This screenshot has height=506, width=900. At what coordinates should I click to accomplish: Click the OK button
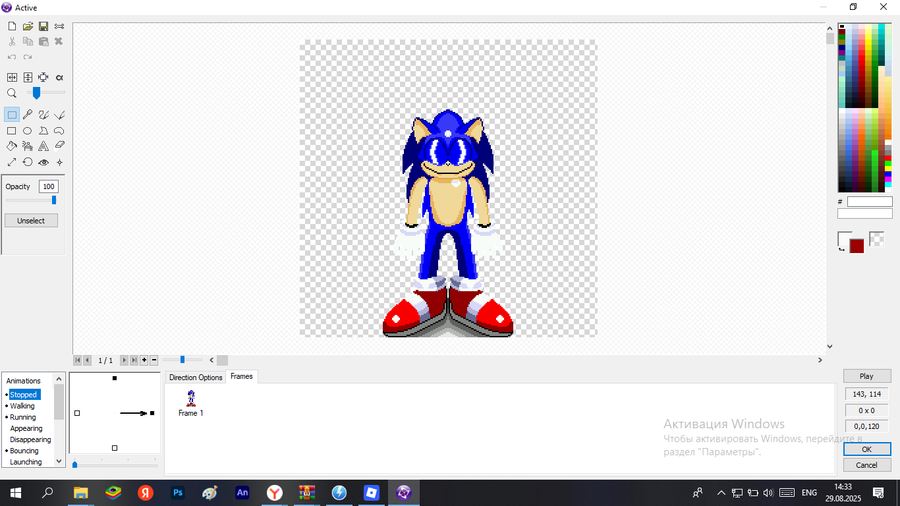867,449
